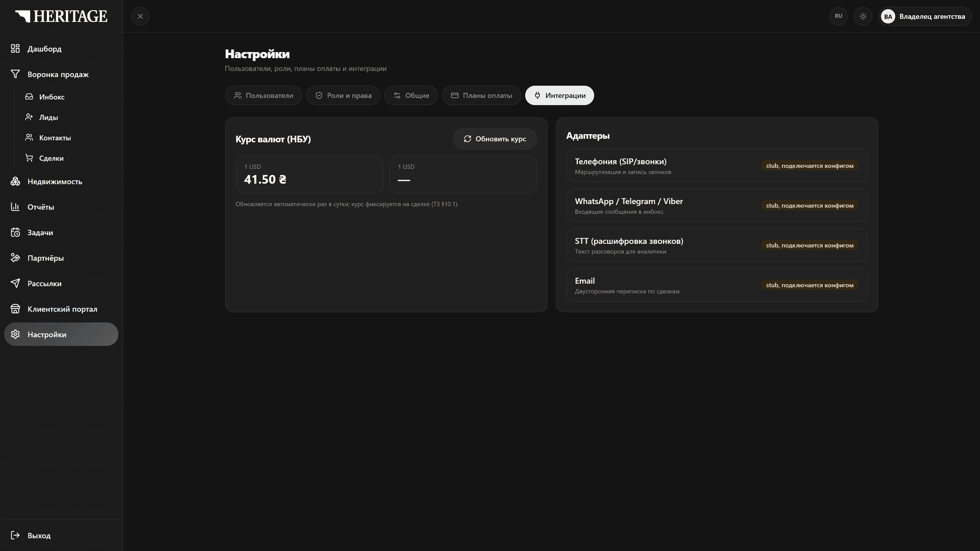Click the Рассылки paper plane icon
The height and width of the screenshot is (551, 980).
(15, 283)
